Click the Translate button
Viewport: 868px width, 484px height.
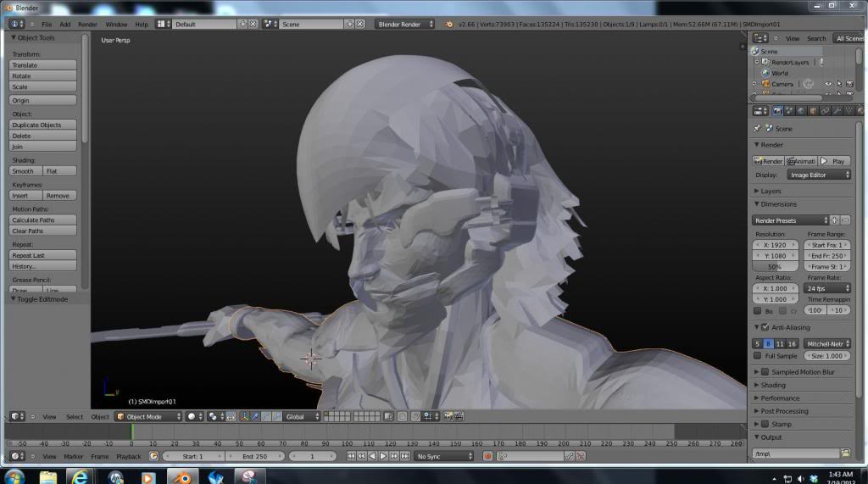coord(42,65)
